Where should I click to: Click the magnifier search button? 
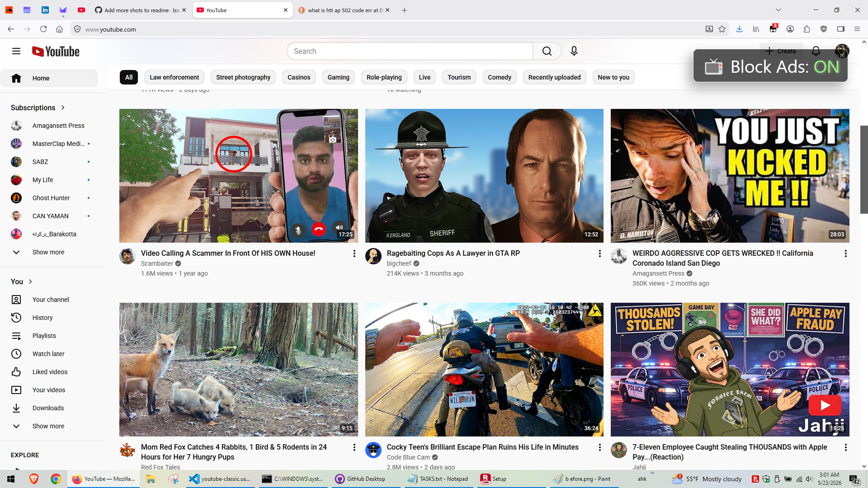[x=547, y=51]
